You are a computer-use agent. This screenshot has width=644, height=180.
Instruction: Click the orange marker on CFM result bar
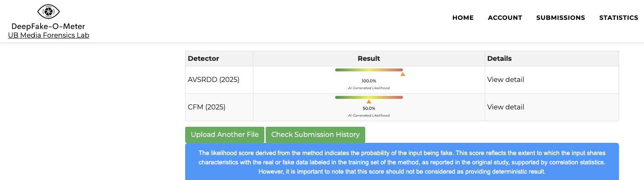[369, 102]
